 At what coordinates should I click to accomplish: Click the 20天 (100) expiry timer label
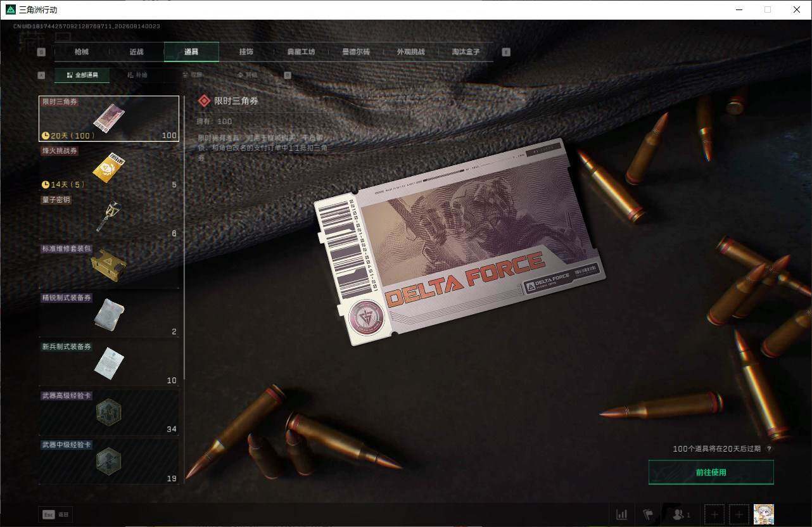tap(68, 136)
